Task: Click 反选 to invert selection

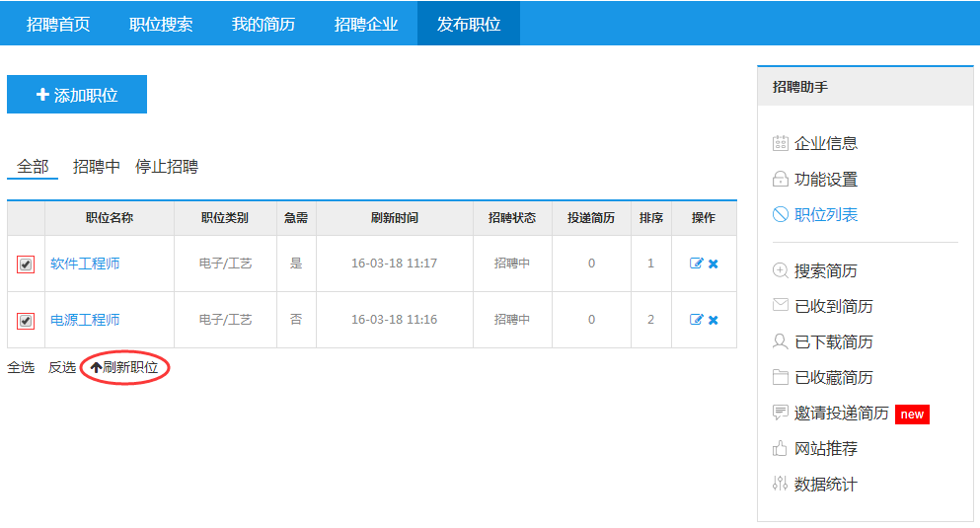Action: (62, 367)
